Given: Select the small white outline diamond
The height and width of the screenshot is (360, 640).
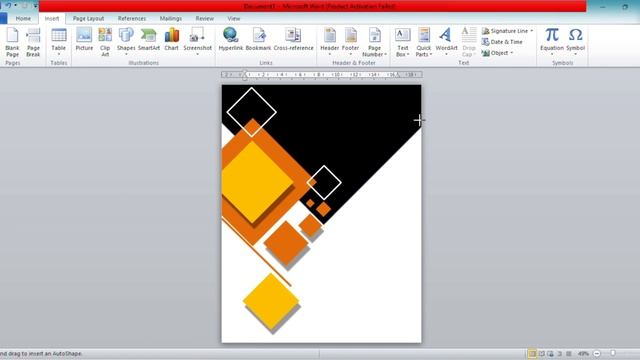Looking at the screenshot, I should (x=324, y=182).
